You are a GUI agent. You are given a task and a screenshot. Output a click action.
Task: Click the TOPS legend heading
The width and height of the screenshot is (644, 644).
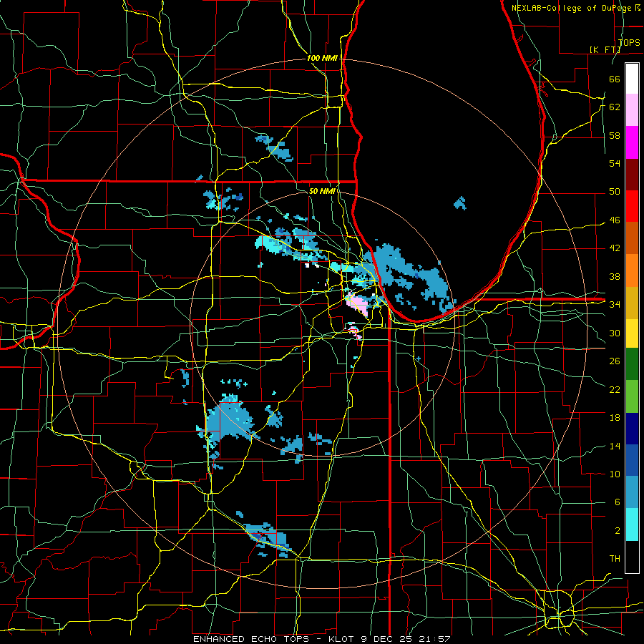629,42
